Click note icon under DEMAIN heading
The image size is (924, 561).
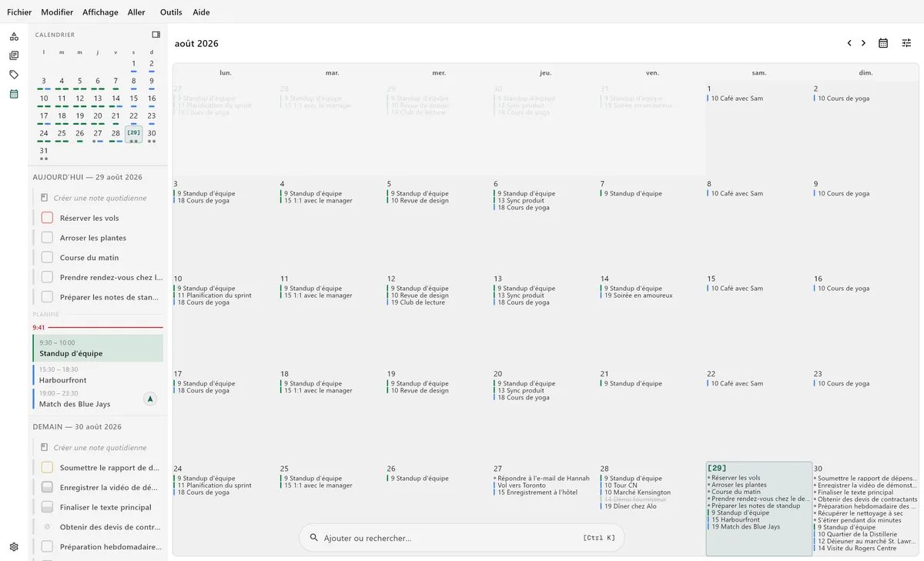(x=45, y=447)
